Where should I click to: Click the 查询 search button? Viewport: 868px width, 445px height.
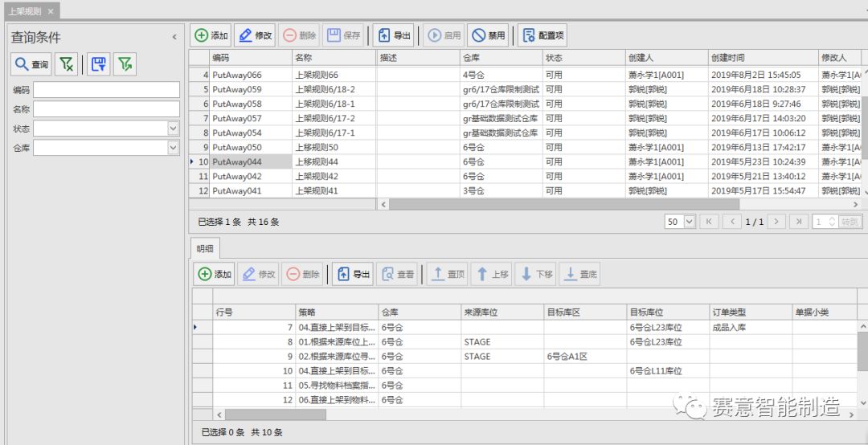coord(31,65)
